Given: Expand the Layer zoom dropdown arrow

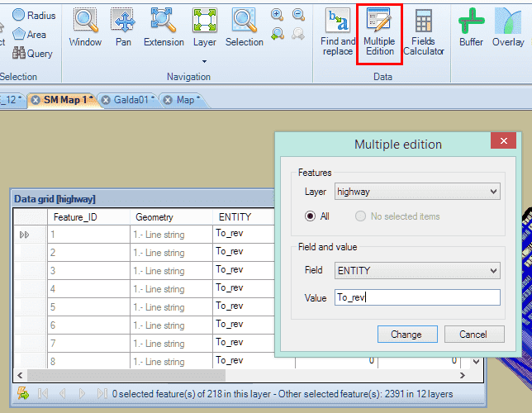Looking at the screenshot, I should pos(204,60).
